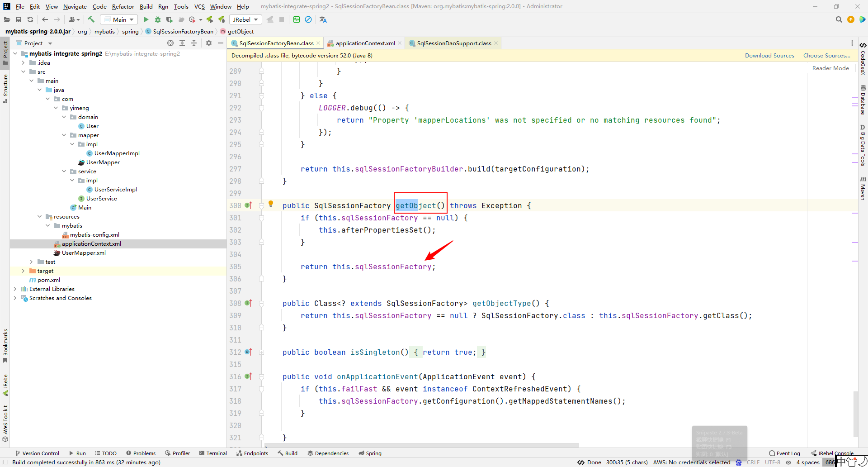
Task: Open Project panel gear options
Action: pos(208,43)
